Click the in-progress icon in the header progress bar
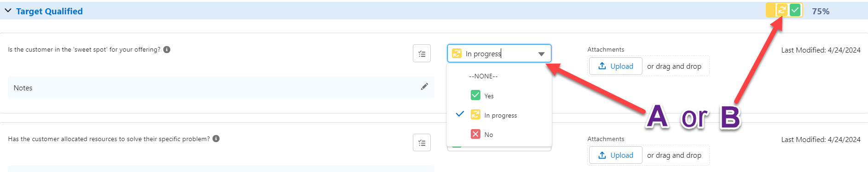The height and width of the screenshot is (172, 868). tap(782, 10)
